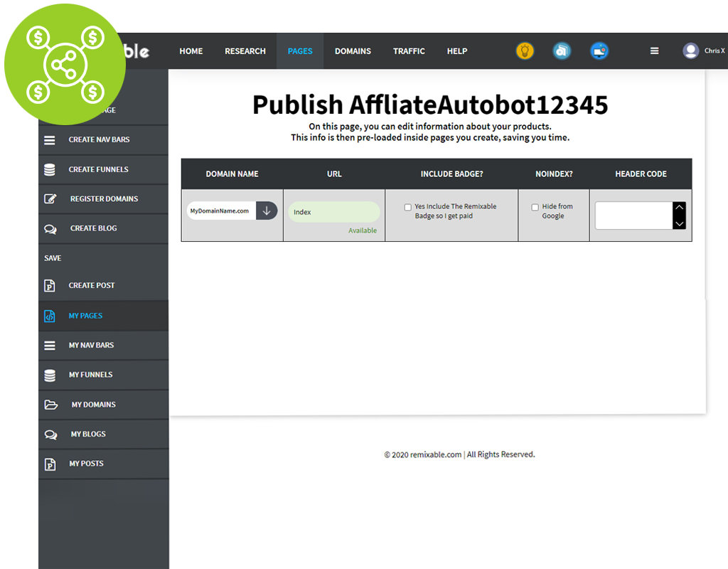Switch to the DOMAINS tab
Viewport: 728px width, 569px height.
pos(353,50)
